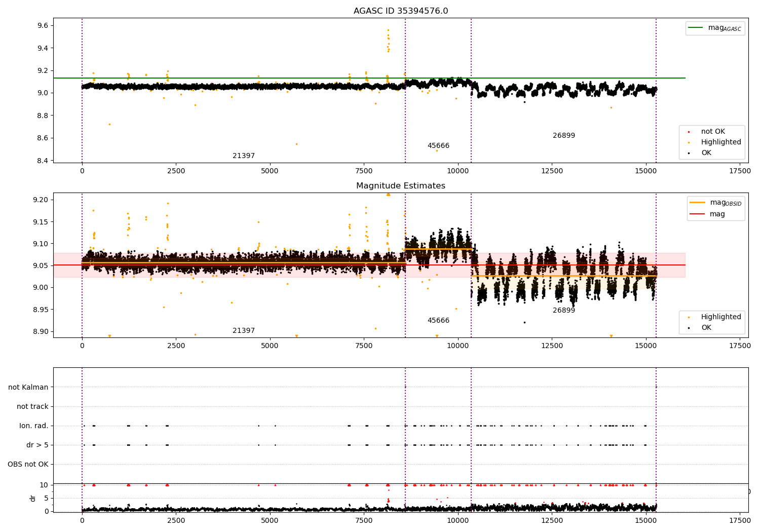Click the 8.4 y-axis tick label
This screenshot has height=532, width=760.
click(43, 161)
